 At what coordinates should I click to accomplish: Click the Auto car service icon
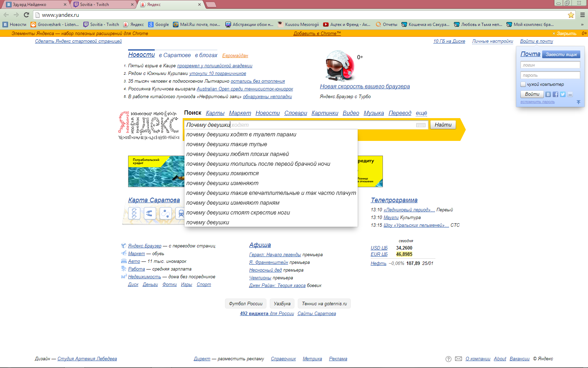[x=124, y=261]
